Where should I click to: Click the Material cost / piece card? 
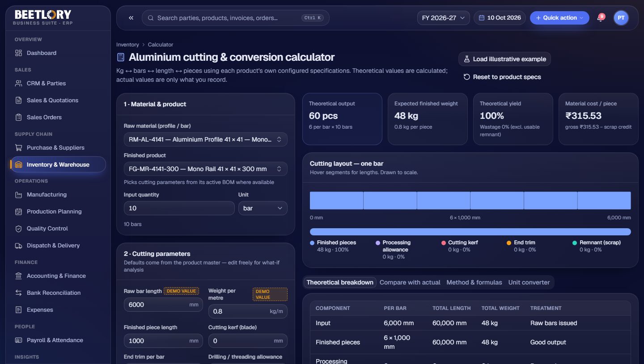[x=598, y=119]
